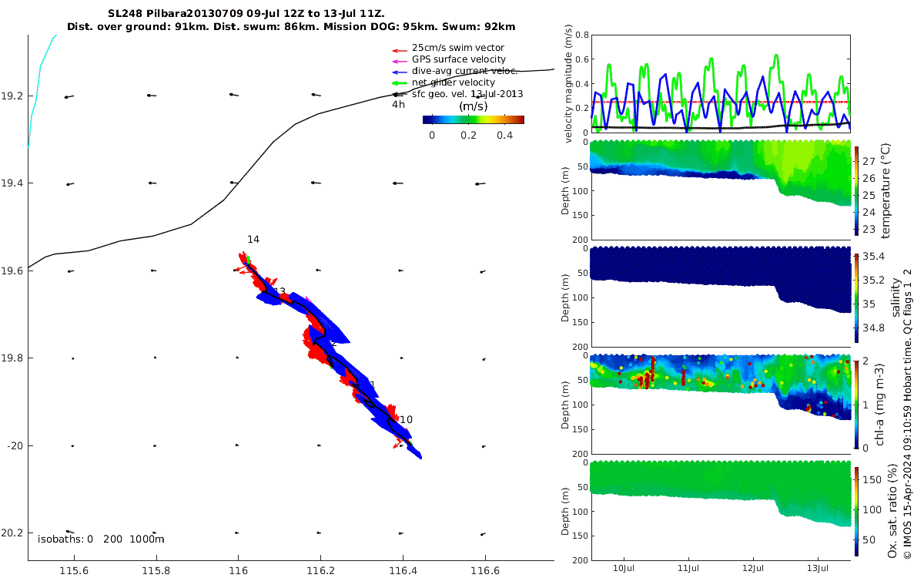Click waypoint number 14 on the glider track
The image size is (924, 578).
[x=253, y=240]
